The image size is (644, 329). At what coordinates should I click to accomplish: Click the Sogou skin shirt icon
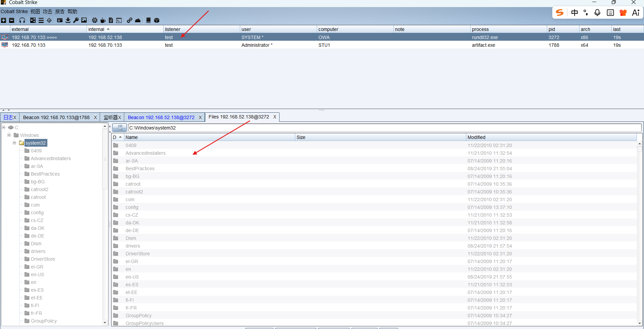coord(623,13)
